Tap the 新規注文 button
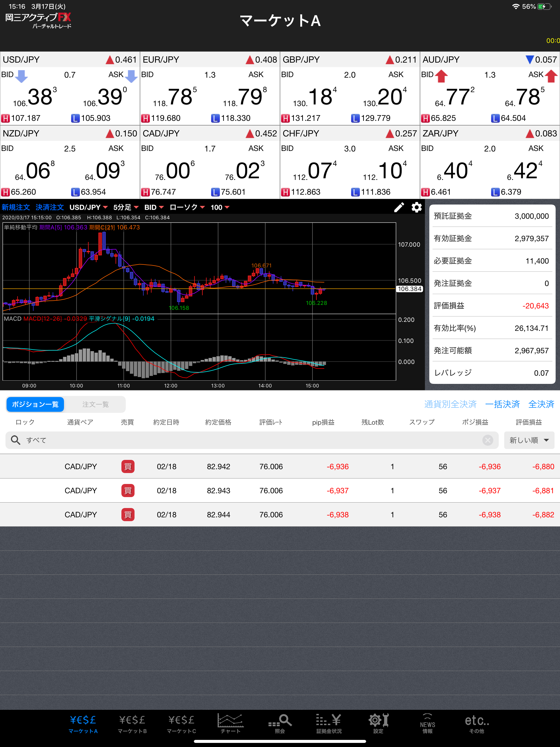The image size is (560, 747). pyautogui.click(x=16, y=207)
